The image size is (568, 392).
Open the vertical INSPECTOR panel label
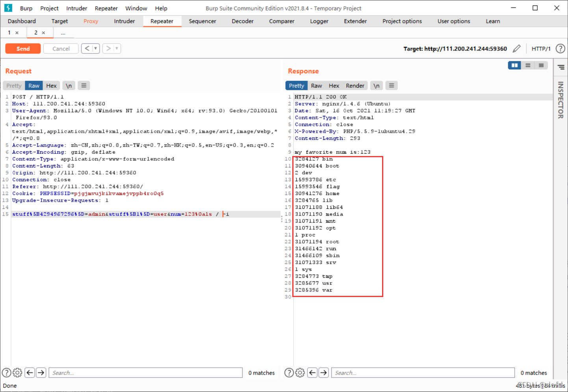tap(561, 100)
